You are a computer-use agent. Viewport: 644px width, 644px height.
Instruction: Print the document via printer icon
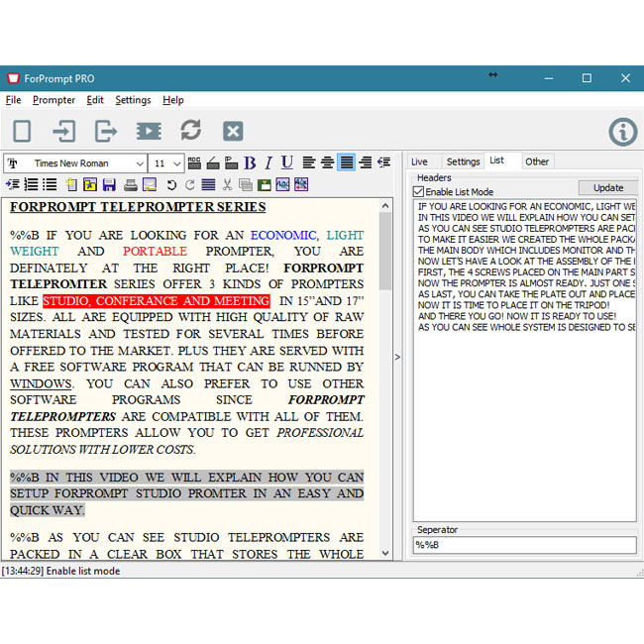(131, 185)
